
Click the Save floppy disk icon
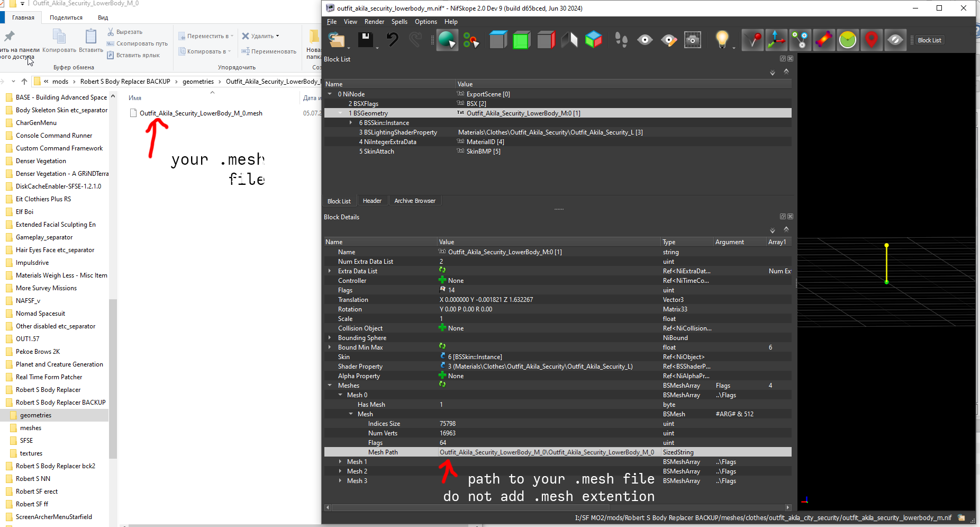[x=366, y=40]
